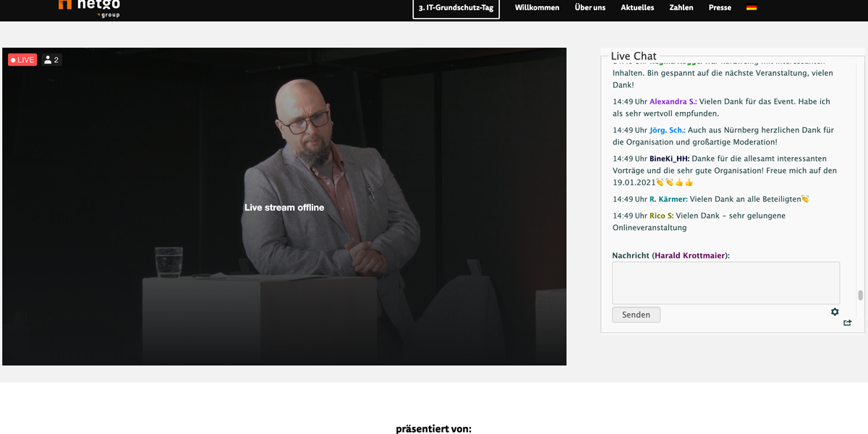Click the live chat scrollbar handle
Image resolution: width=868 pixels, height=434 pixels.
tap(860, 295)
